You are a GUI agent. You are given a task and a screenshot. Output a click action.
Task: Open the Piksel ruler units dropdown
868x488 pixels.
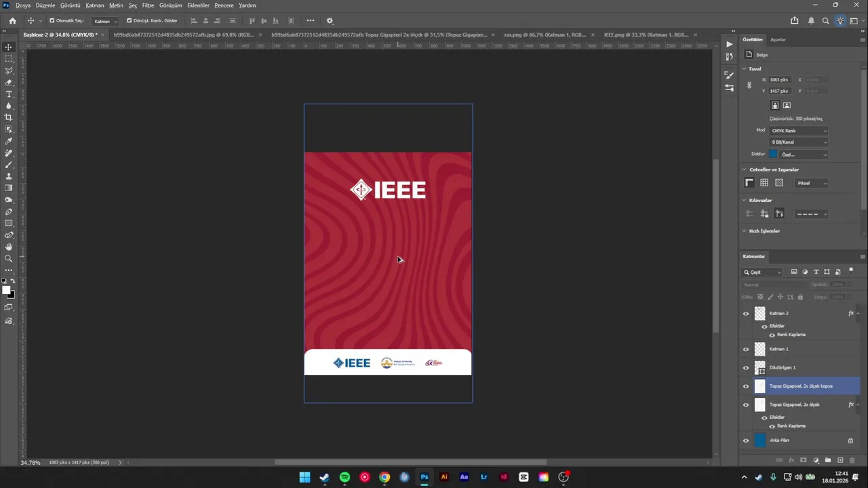pos(811,183)
